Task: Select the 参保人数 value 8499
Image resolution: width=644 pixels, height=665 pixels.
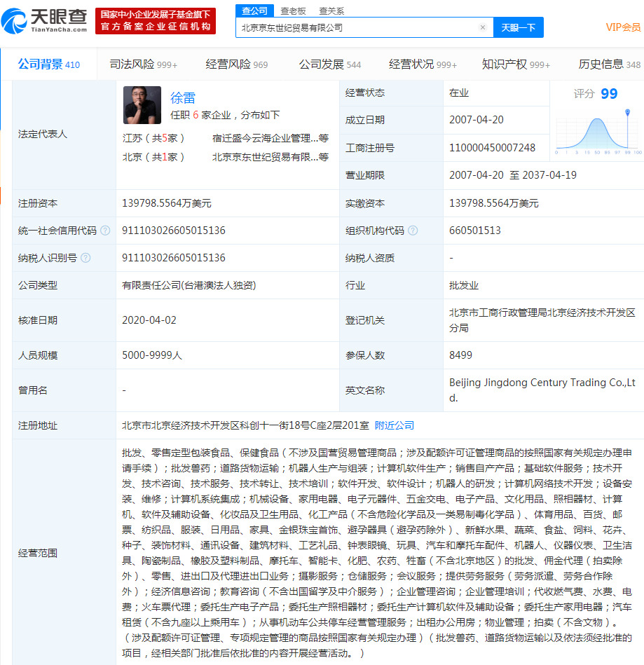Action: pos(460,355)
